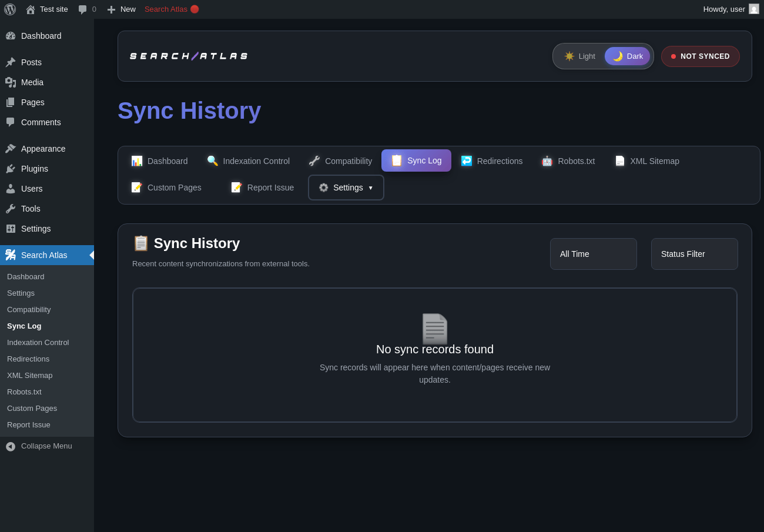Open the Custom Pages tab
The width and height of the screenshot is (764, 532).
(x=166, y=188)
